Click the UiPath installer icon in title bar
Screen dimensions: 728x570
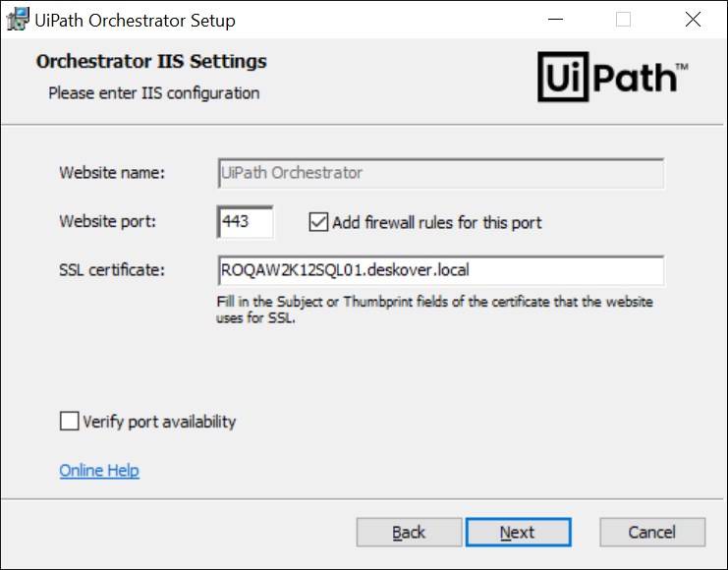[18, 20]
